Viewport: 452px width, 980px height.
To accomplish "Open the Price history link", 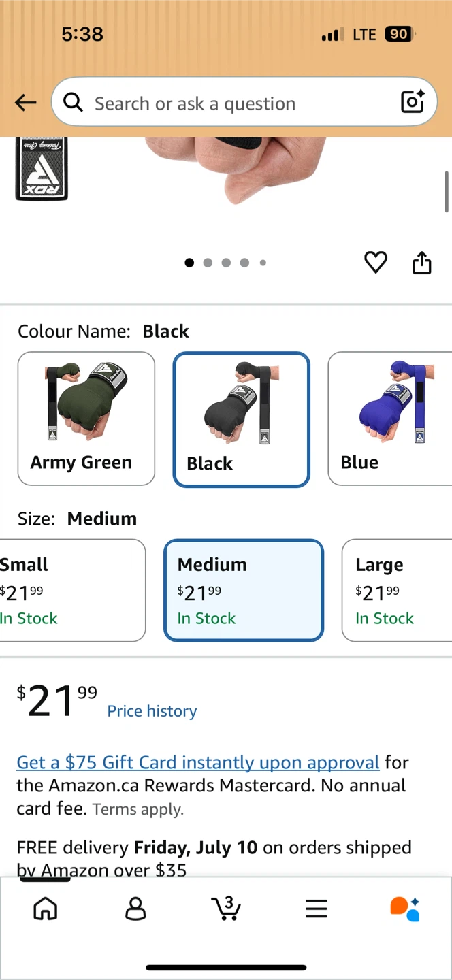I will point(152,711).
